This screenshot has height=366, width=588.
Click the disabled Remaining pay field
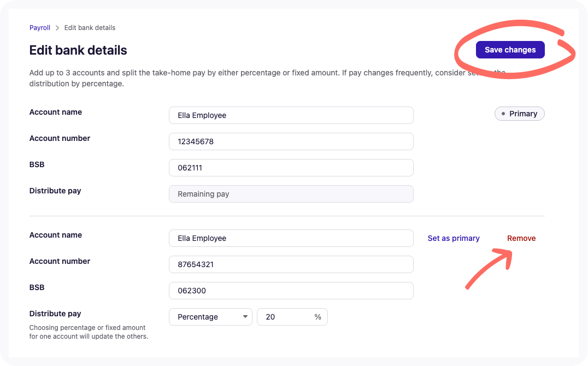(x=291, y=194)
